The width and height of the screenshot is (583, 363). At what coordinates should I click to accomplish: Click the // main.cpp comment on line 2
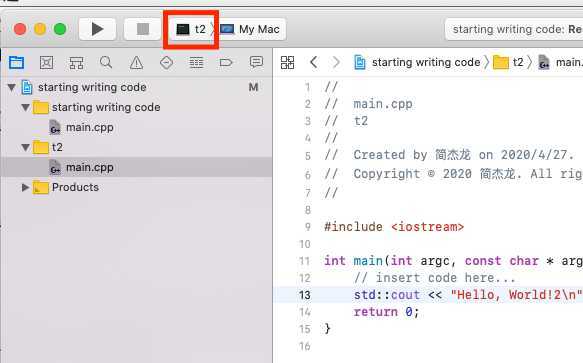[x=368, y=104]
